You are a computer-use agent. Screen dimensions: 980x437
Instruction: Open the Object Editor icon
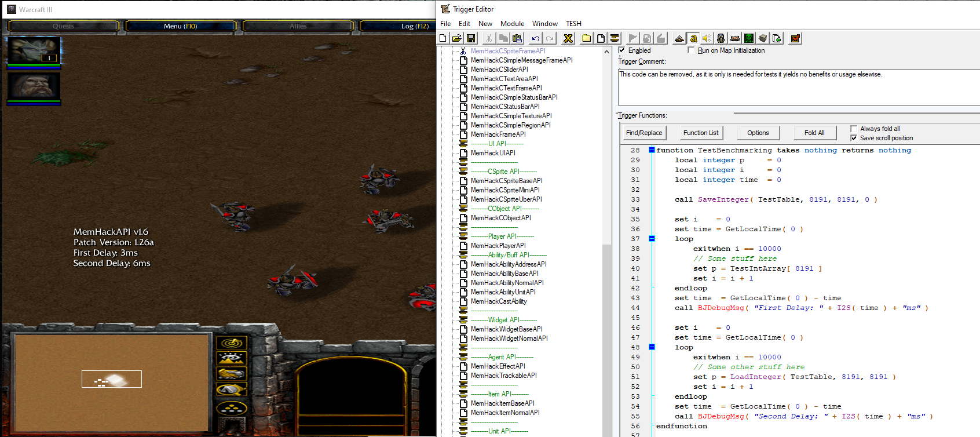(x=721, y=38)
